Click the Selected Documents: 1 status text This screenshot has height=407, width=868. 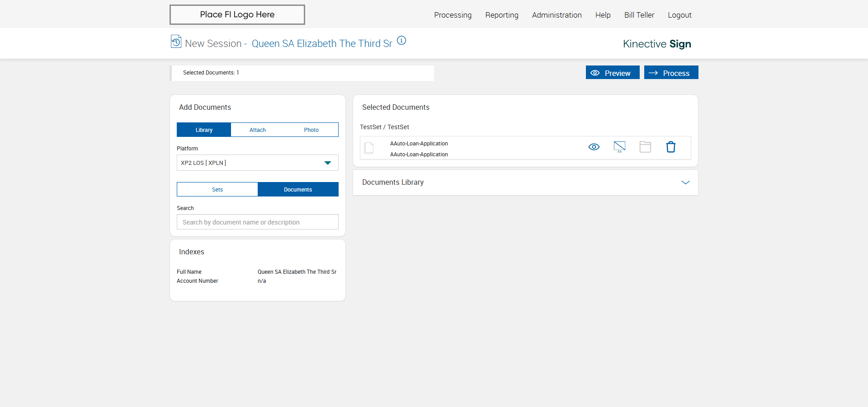(x=211, y=73)
